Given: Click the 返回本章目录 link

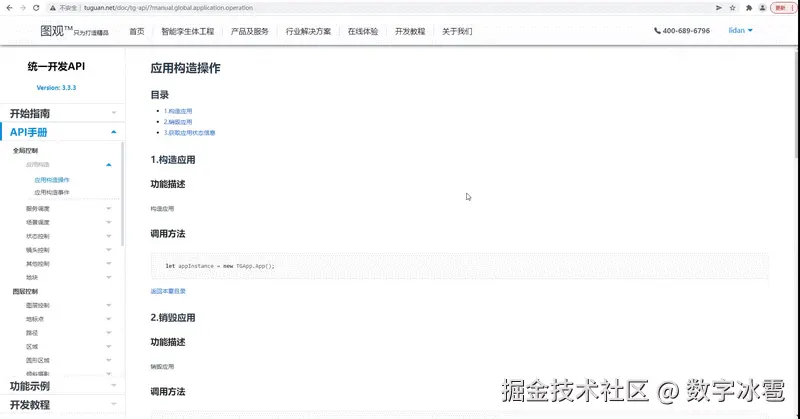Looking at the screenshot, I should pyautogui.click(x=168, y=291).
